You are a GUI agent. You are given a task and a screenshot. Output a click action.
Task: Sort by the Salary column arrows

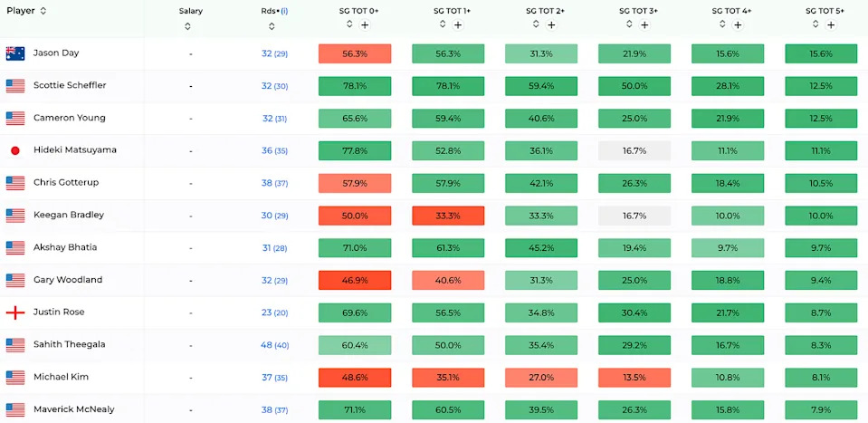pos(187,25)
